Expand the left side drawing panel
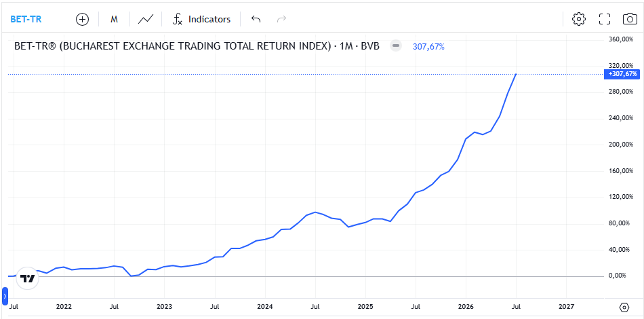 pos(5,296)
